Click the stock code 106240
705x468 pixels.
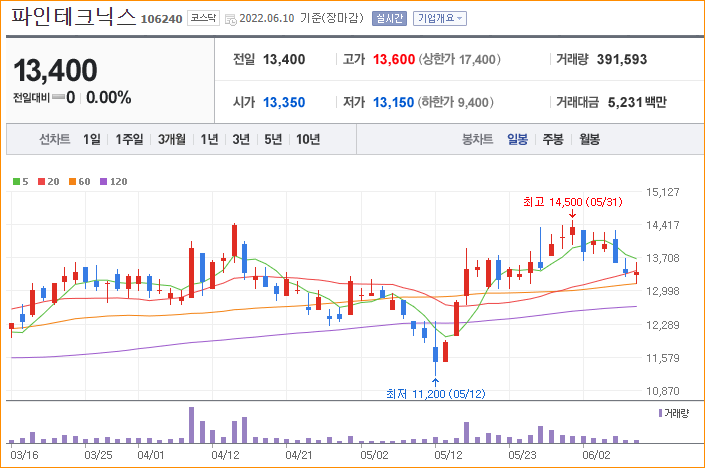pyautogui.click(x=161, y=19)
